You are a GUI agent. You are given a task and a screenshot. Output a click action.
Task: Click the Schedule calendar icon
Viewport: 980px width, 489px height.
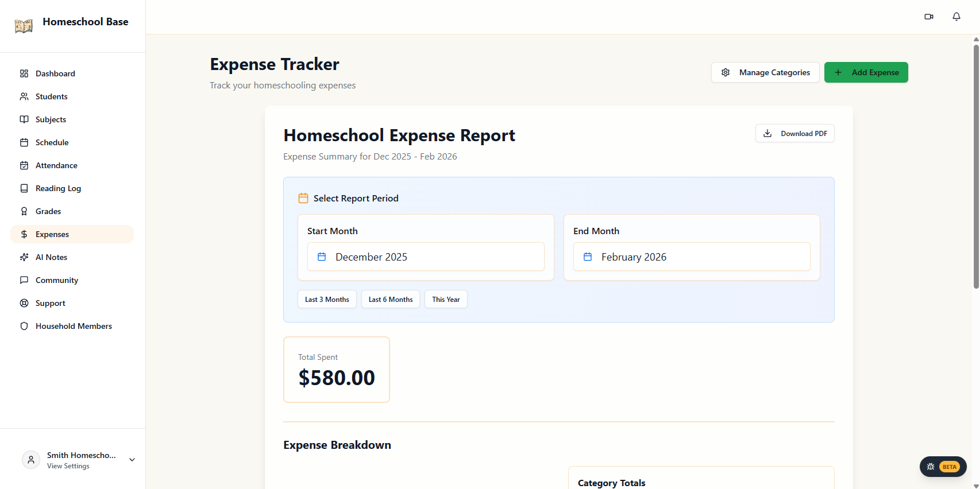(x=24, y=142)
